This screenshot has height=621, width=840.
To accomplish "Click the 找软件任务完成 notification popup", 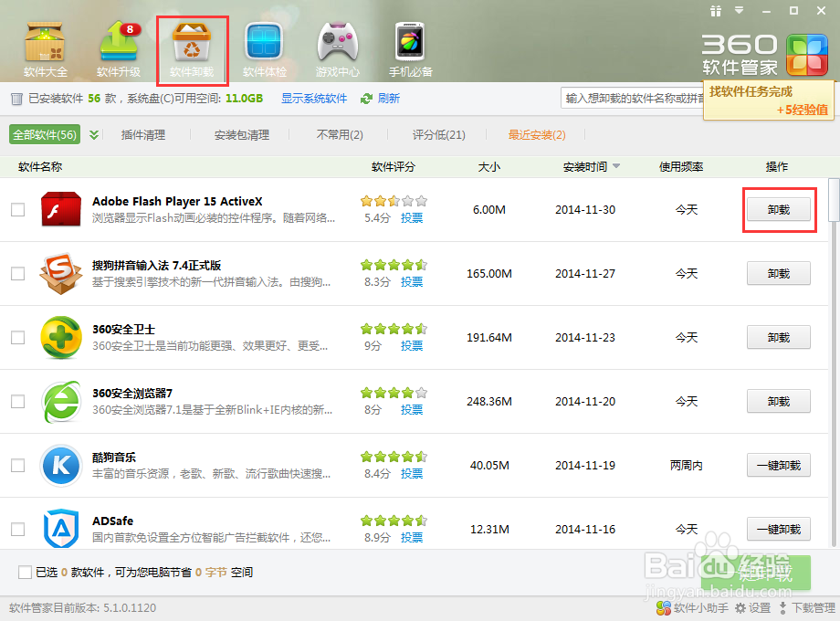I will (x=769, y=100).
